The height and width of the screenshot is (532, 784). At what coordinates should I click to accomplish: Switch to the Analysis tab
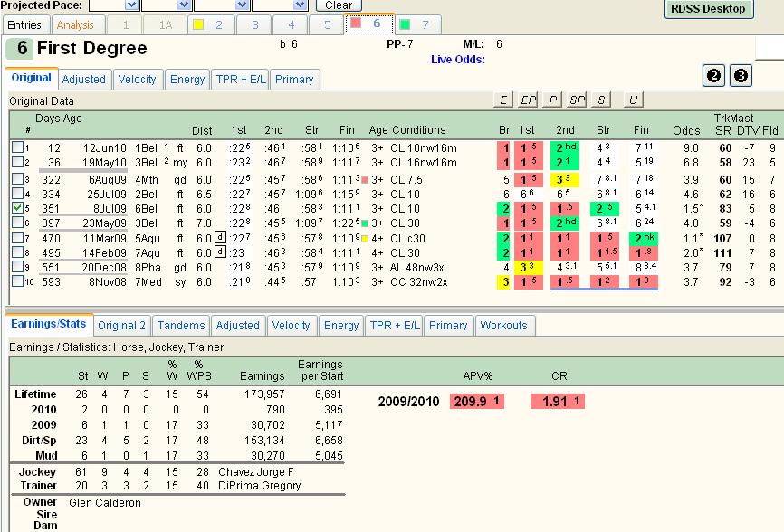[x=75, y=25]
